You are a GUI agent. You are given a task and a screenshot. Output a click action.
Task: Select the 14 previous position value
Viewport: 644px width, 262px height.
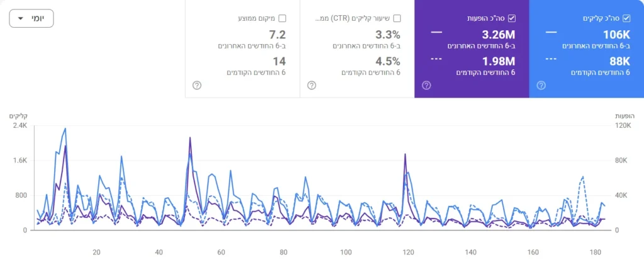point(279,62)
